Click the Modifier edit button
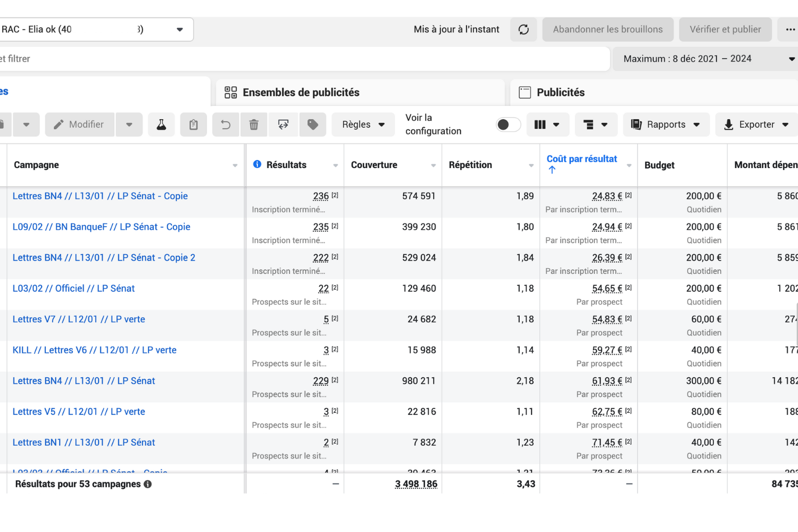Viewport: 798px width, 532px height. click(x=80, y=124)
